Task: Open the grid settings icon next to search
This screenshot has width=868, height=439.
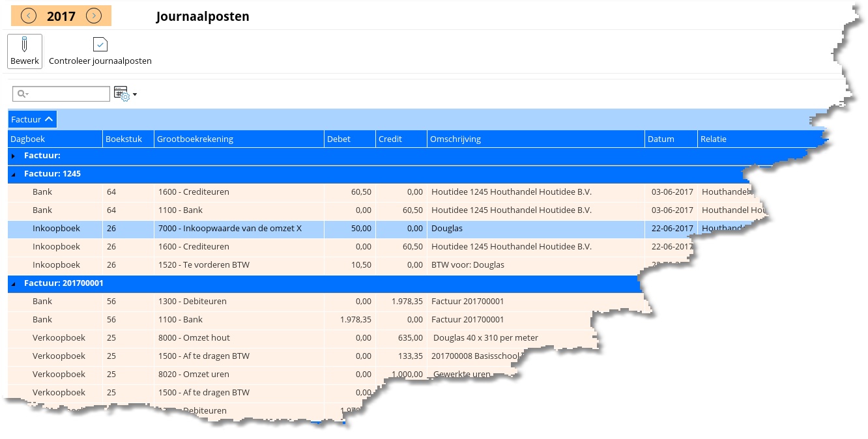Action: 121,94
